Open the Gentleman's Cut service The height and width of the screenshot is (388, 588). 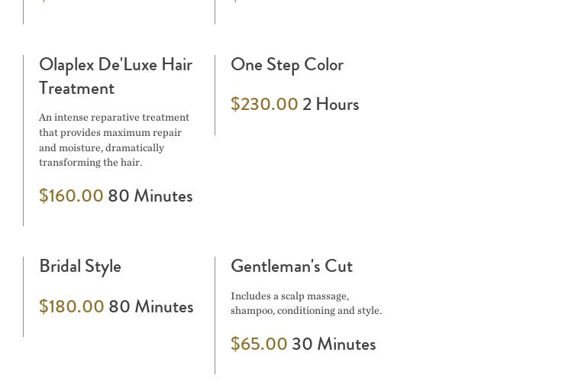tap(291, 266)
